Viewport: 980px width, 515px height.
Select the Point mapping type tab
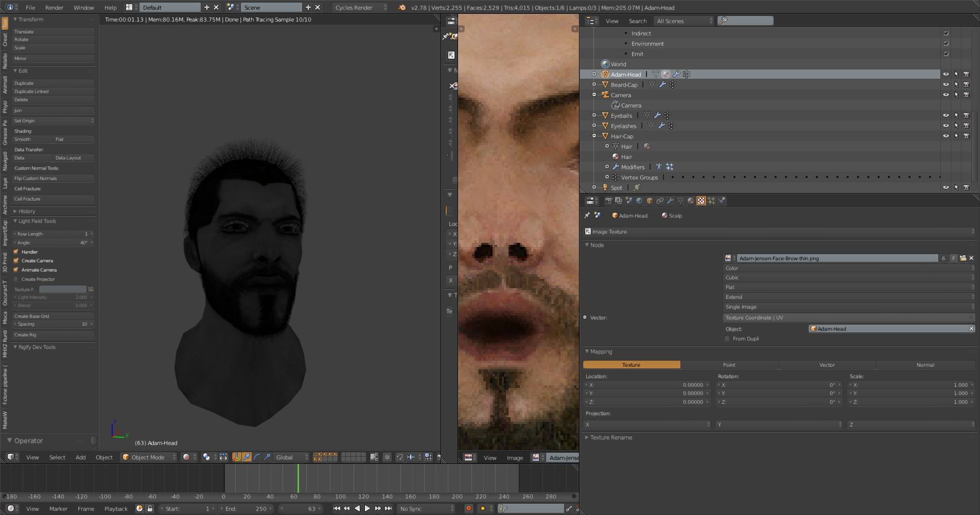pyautogui.click(x=729, y=365)
